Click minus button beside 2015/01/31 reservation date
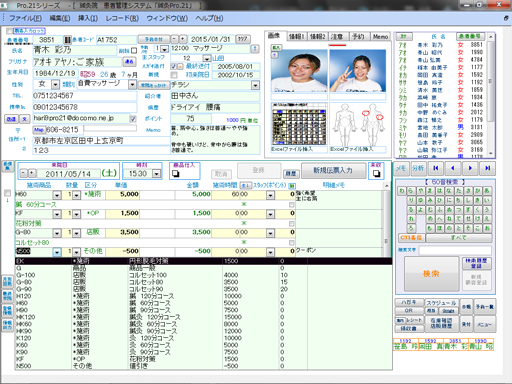 coord(174,39)
